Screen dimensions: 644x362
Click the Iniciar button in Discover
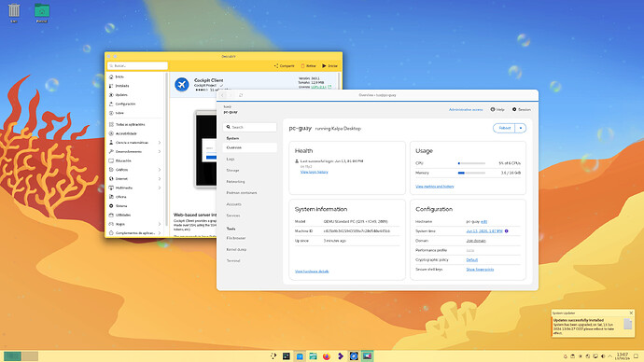329,65
